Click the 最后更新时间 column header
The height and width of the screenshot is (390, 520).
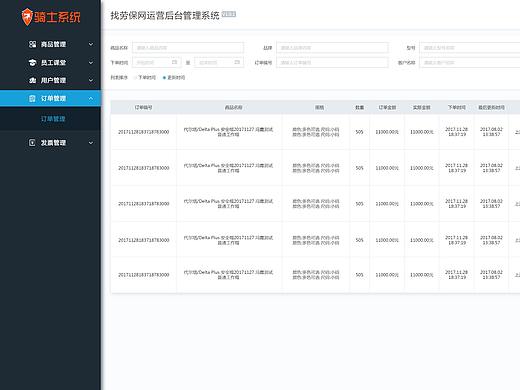point(491,107)
